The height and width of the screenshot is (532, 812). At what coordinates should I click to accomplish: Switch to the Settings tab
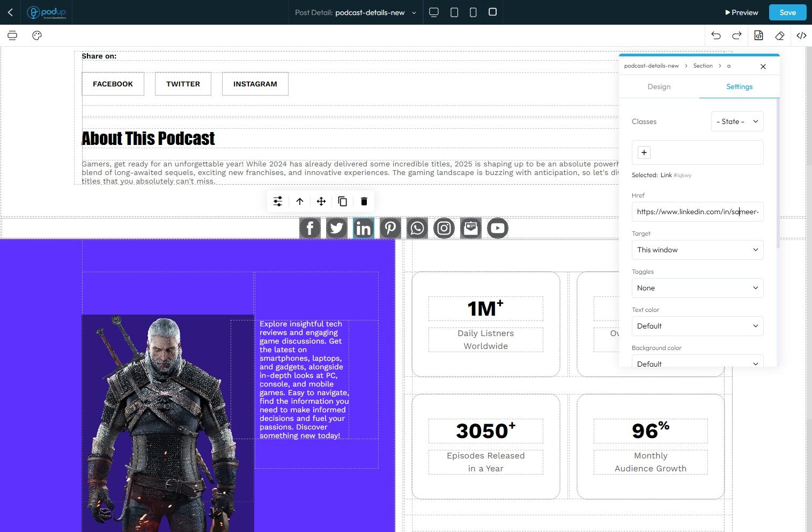[739, 86]
